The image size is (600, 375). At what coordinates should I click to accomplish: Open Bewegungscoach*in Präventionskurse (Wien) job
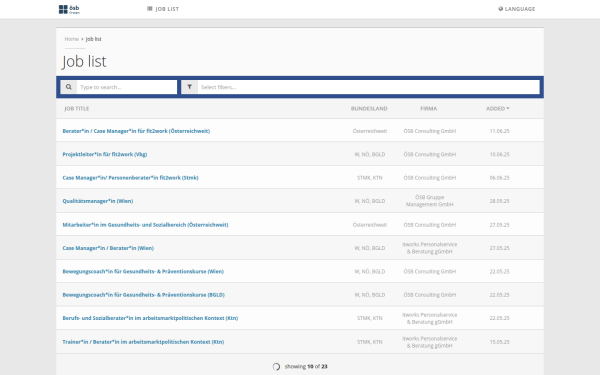pyautogui.click(x=143, y=271)
